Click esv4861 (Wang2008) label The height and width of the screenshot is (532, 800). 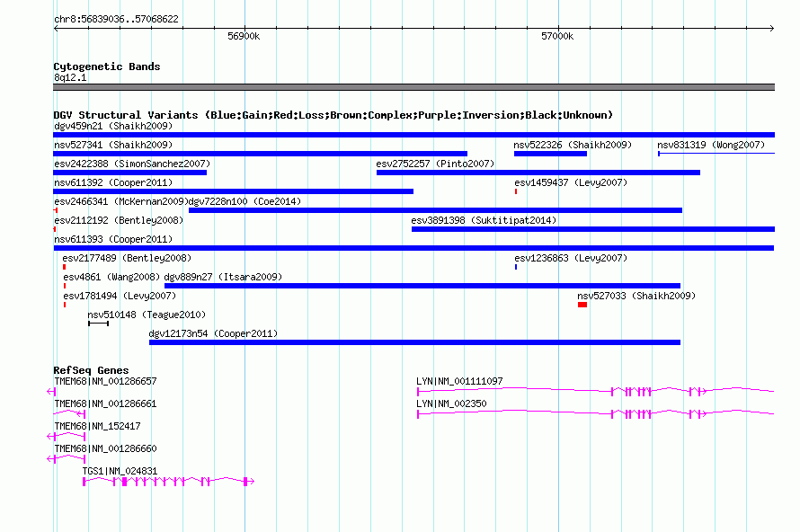[111, 277]
